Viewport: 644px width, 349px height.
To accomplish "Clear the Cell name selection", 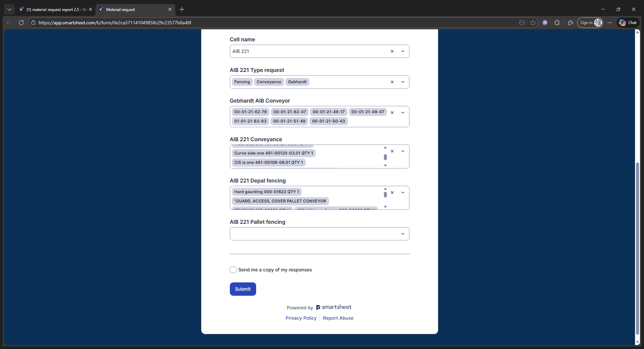I will pos(392,51).
